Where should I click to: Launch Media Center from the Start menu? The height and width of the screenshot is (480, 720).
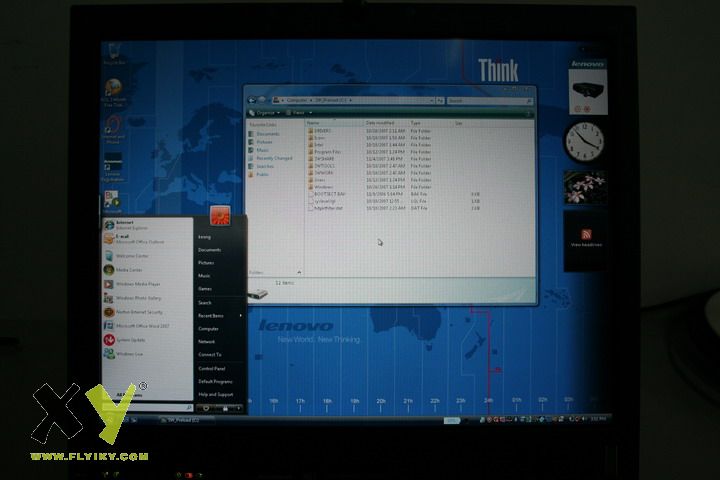147,270
